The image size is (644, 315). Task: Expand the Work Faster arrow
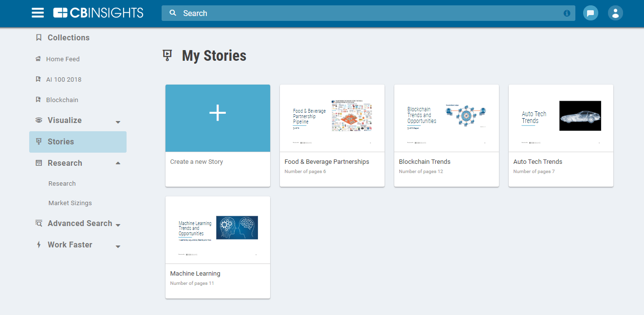118,246
